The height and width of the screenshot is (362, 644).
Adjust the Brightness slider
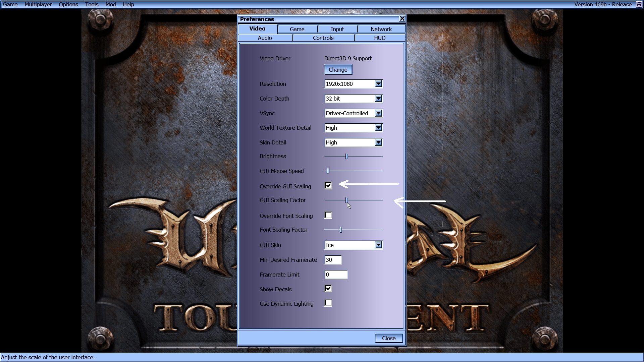click(346, 156)
